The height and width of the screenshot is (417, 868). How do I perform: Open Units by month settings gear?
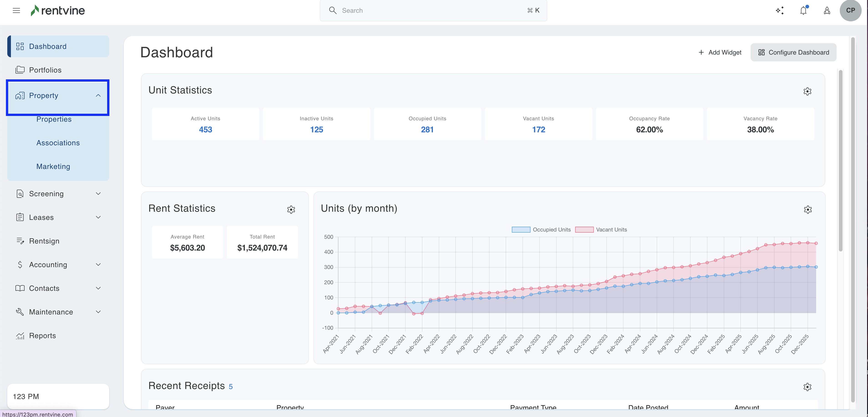(x=808, y=209)
